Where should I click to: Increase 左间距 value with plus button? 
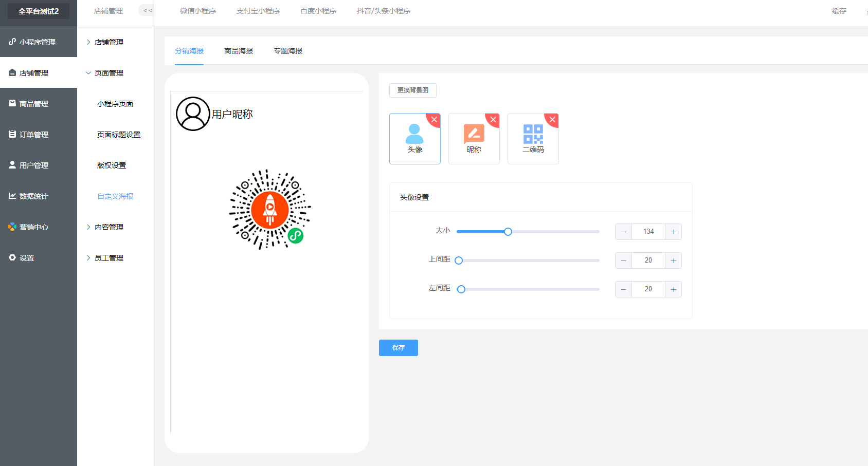tap(673, 289)
